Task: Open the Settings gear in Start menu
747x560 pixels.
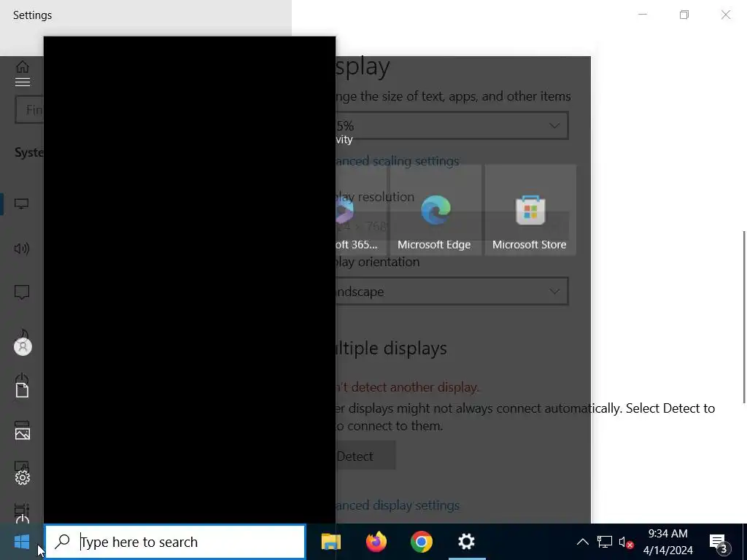Action: tap(23, 478)
